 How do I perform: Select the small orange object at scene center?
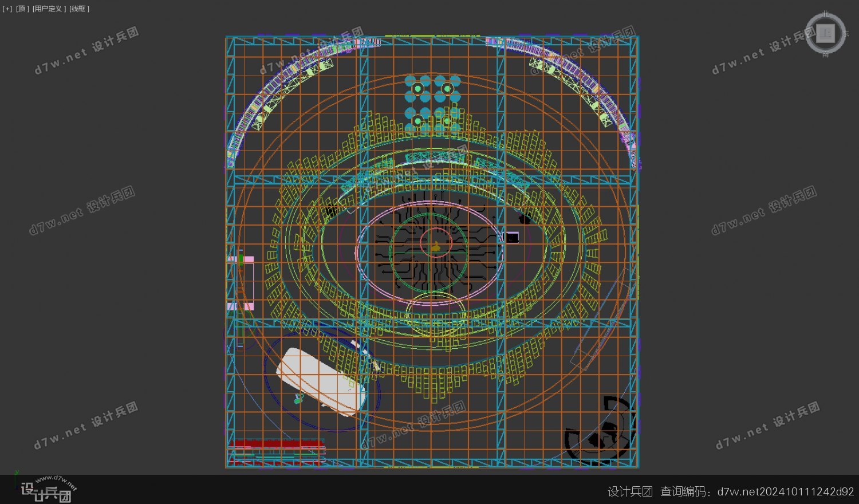tap(436, 247)
